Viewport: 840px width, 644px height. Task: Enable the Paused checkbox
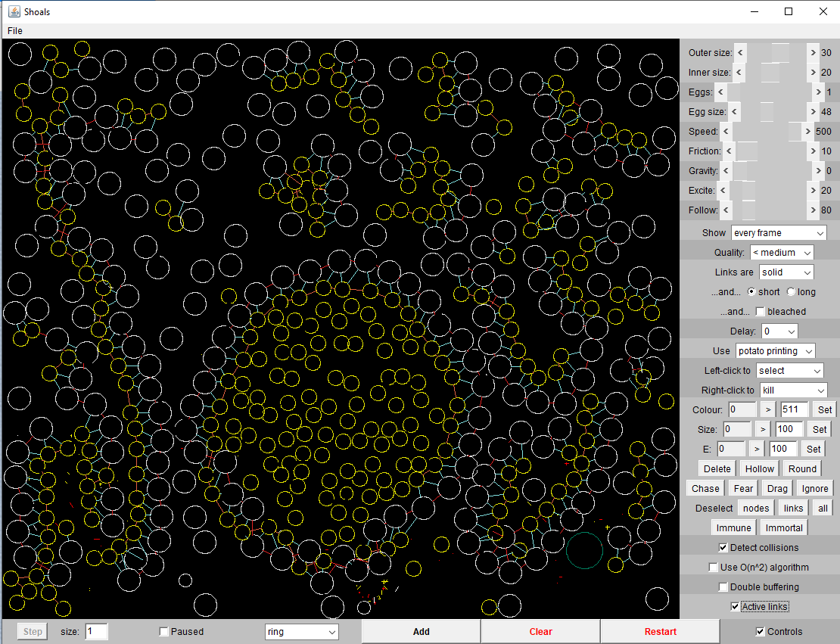(x=164, y=632)
